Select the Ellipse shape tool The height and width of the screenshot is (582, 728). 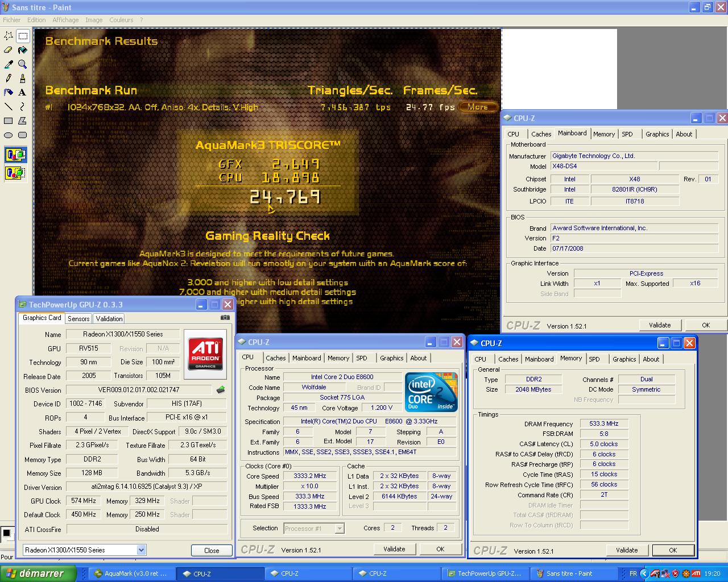tap(9, 135)
